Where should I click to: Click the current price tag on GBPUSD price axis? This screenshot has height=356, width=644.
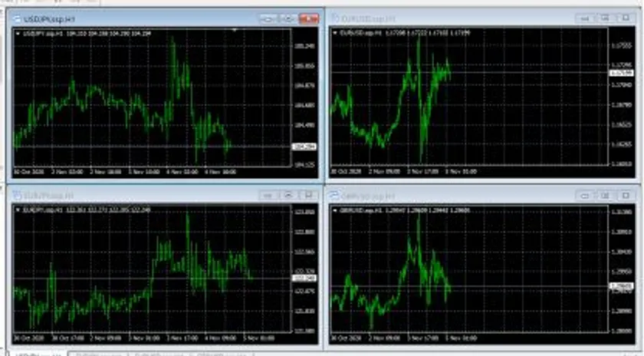tap(621, 285)
